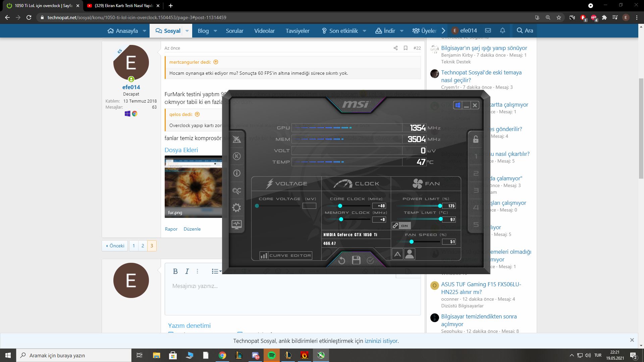The height and width of the screenshot is (362, 644).
Task: Expand the İndir dropdown menu
Action: pyautogui.click(x=401, y=31)
